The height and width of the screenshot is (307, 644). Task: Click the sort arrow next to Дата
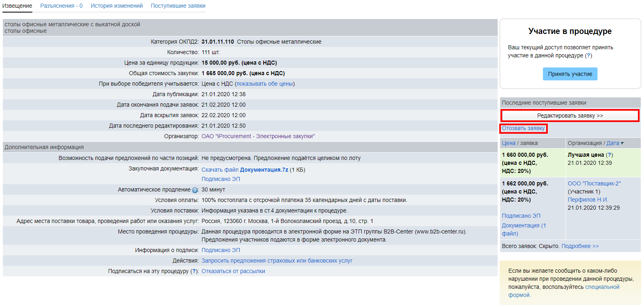point(622,143)
